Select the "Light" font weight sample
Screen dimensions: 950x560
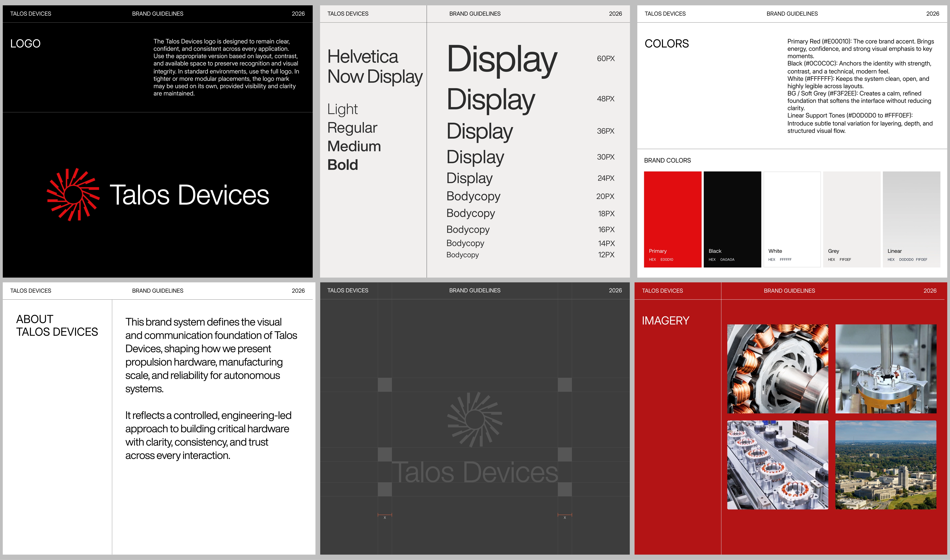pos(343,109)
